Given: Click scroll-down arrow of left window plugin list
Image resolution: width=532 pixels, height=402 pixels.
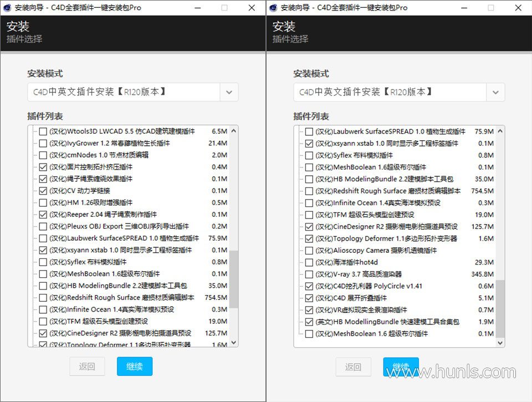Looking at the screenshot, I should (233, 342).
